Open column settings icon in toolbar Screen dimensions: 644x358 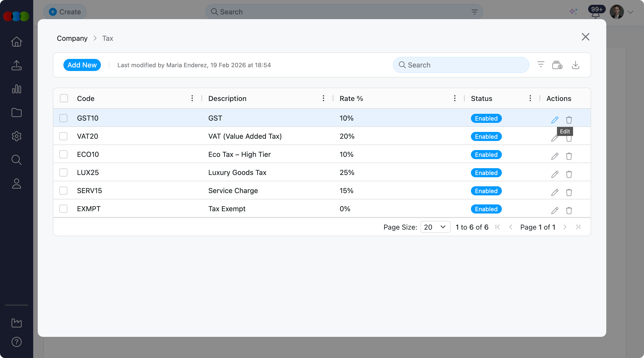557,65
